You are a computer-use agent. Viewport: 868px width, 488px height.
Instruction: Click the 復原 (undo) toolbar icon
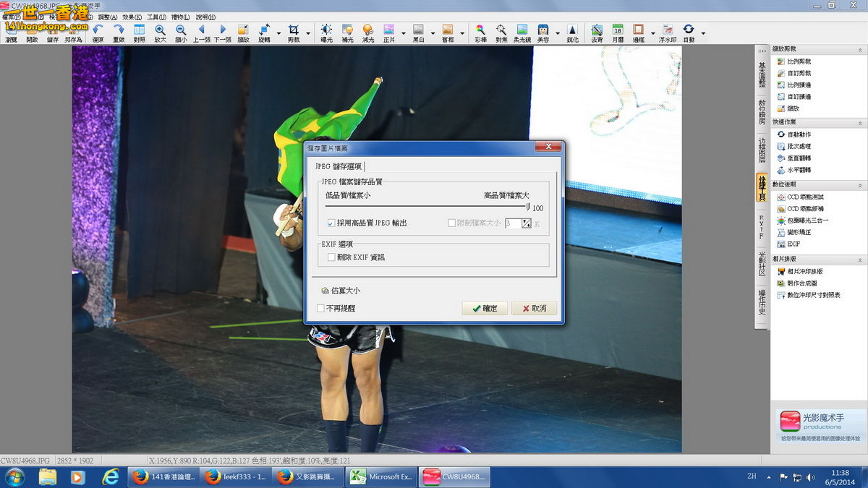pos(98,33)
